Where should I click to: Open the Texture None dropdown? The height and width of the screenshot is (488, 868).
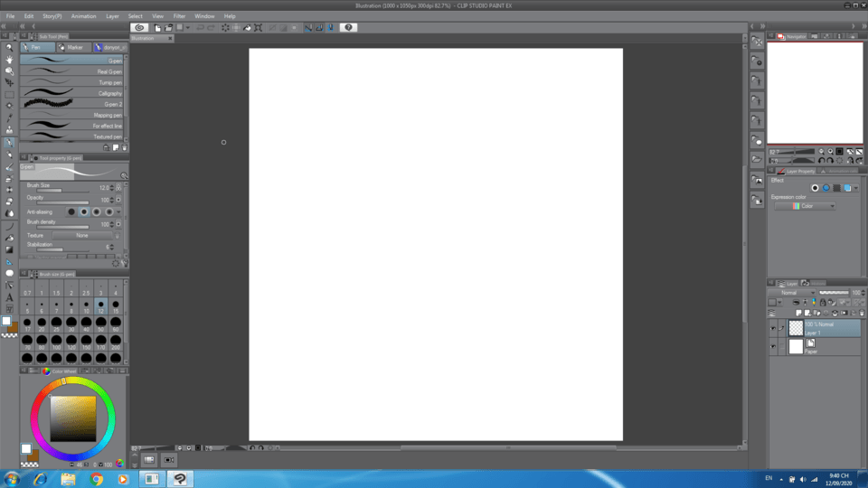pyautogui.click(x=82, y=236)
